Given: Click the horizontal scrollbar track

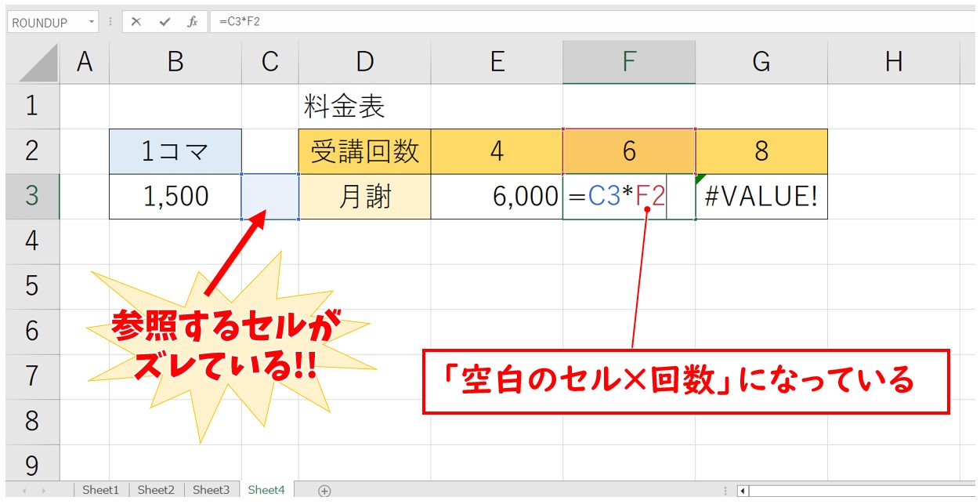Looking at the screenshot, I should pos(864,491).
